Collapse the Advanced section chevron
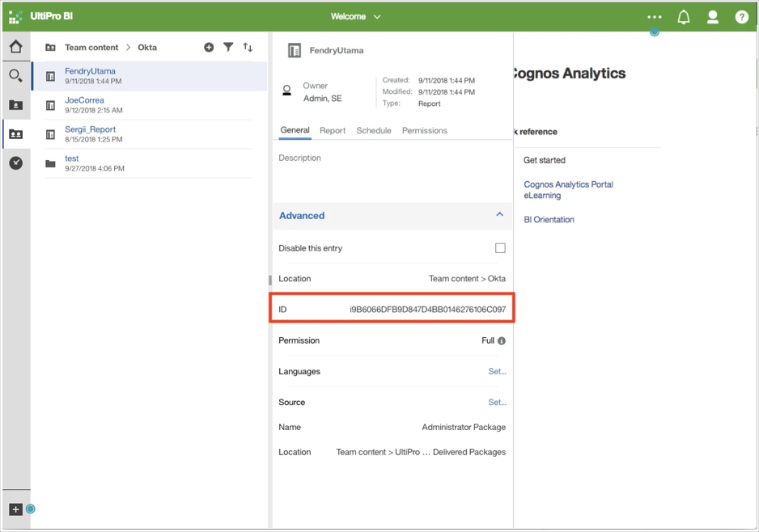Image resolution: width=759 pixels, height=532 pixels. [x=499, y=215]
